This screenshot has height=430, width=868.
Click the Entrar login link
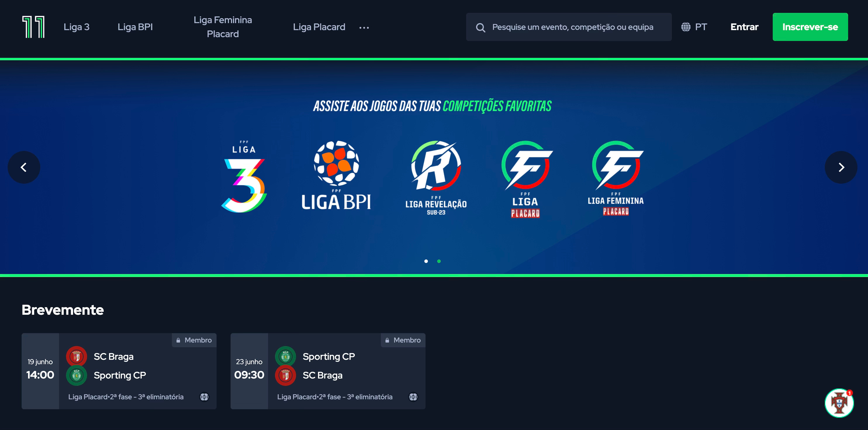pos(744,27)
